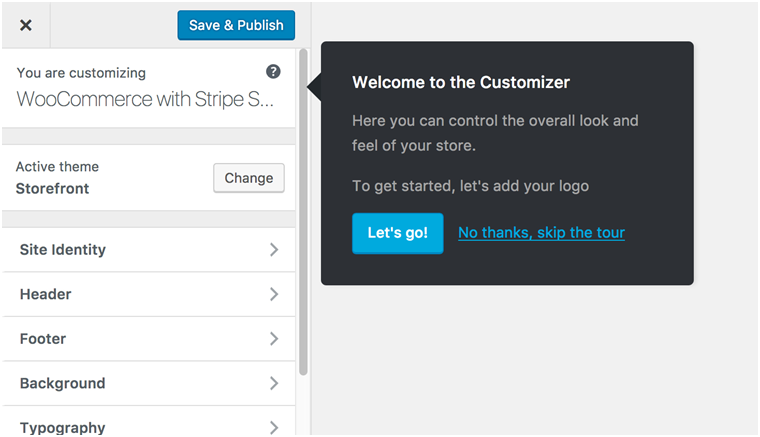760x437 pixels.
Task: Click the Active theme label
Action: click(x=57, y=167)
